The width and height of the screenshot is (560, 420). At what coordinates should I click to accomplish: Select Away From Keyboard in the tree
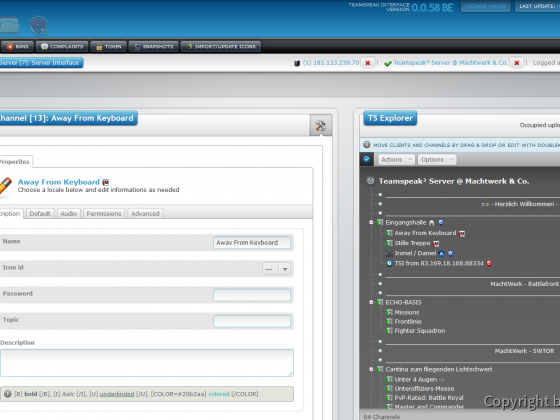[425, 233]
